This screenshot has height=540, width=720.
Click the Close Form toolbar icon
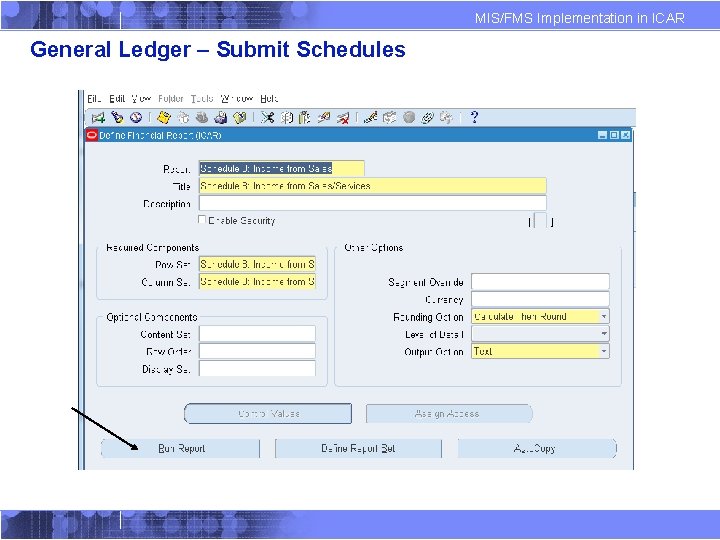click(x=240, y=118)
